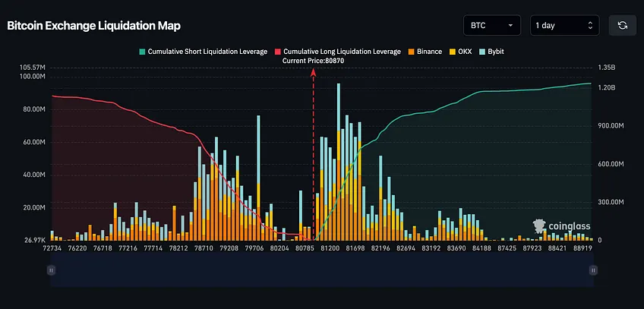Open the BTC coin dropdown
644x309 pixels.
[x=492, y=26]
